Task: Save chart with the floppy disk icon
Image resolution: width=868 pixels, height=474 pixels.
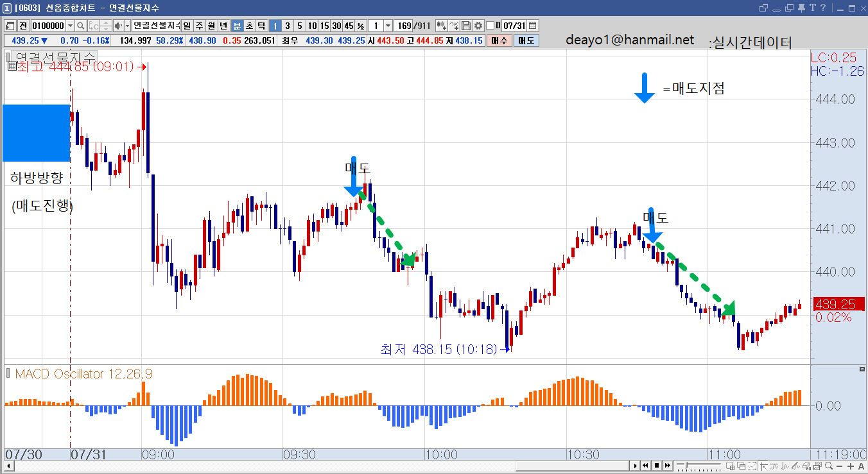Action: 467,26
